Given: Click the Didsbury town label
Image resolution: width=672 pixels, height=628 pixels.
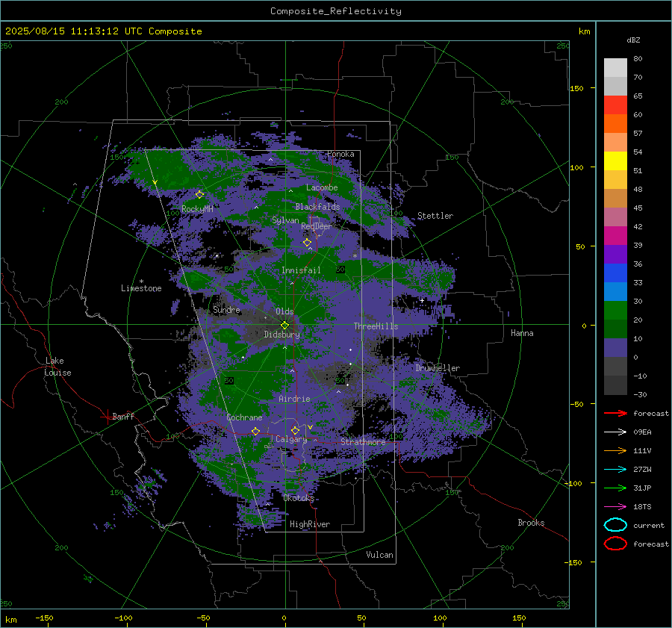Looking at the screenshot, I should pyautogui.click(x=281, y=335).
